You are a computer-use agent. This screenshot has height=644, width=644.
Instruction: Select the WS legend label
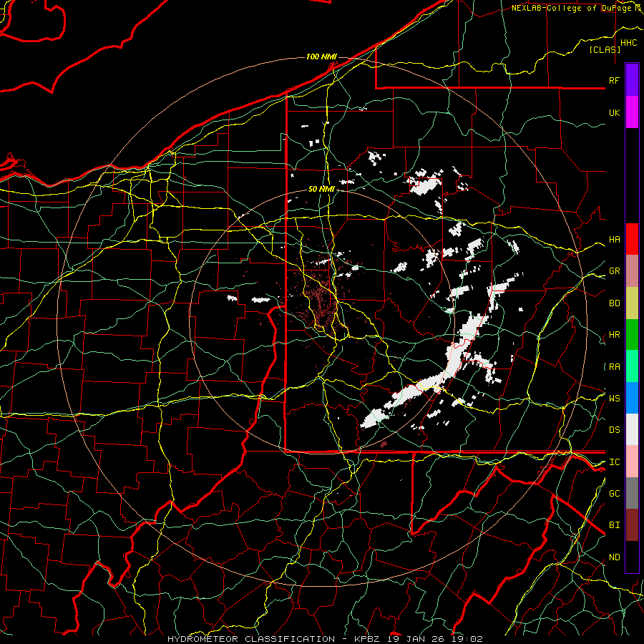pyautogui.click(x=614, y=399)
